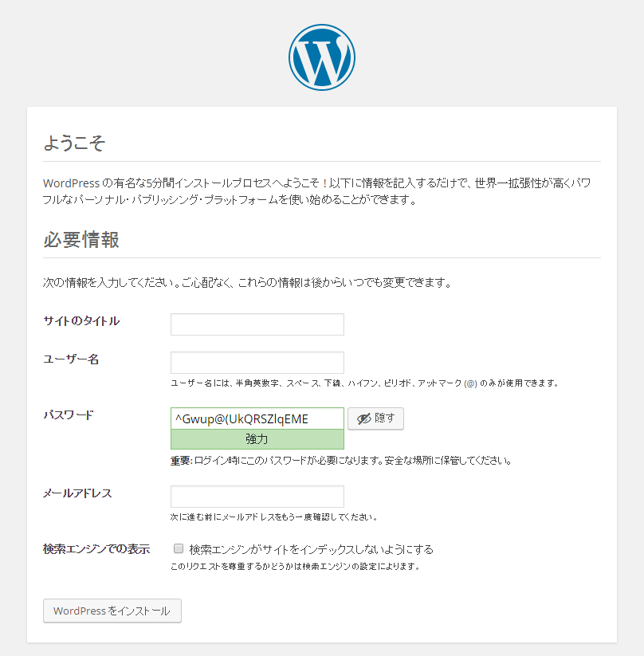Viewport: 644px width, 656px height.
Task: Click inside the password field
Action: 257,418
